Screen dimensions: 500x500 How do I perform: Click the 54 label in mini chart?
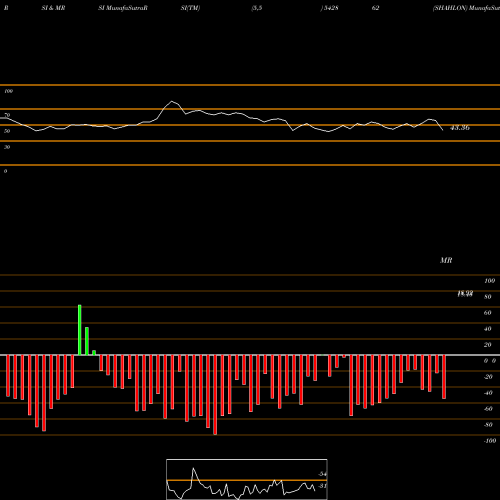tap(322, 474)
